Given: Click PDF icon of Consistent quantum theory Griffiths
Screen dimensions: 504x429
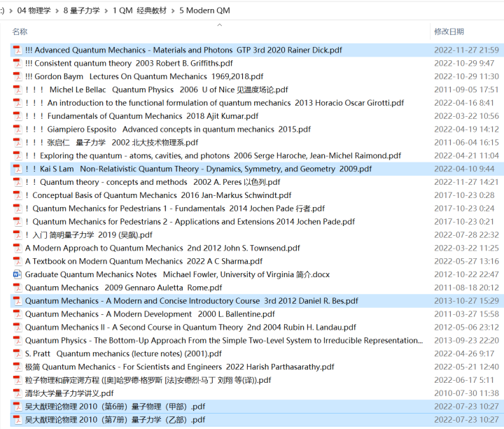Looking at the screenshot, I should pos(17,63).
